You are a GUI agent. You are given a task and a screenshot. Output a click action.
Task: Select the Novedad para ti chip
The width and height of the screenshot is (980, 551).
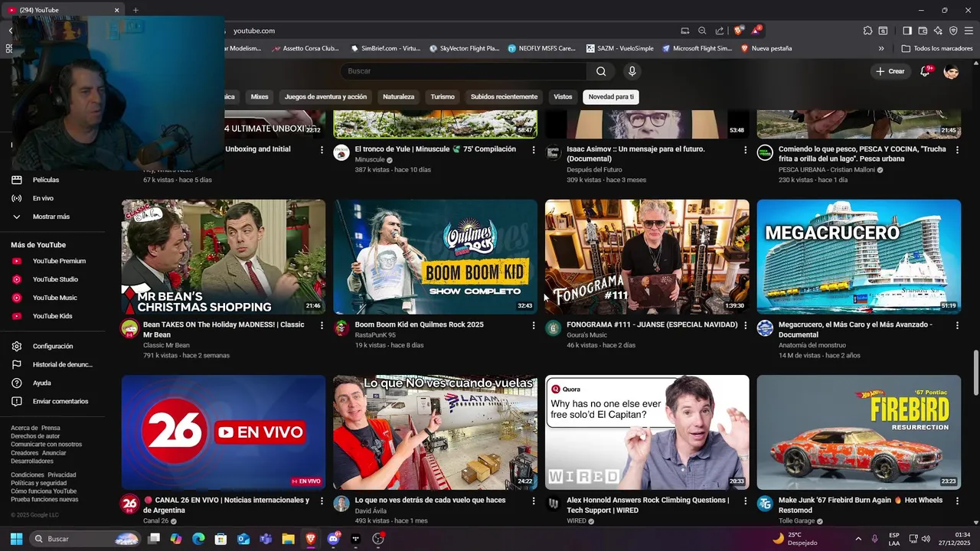point(611,97)
